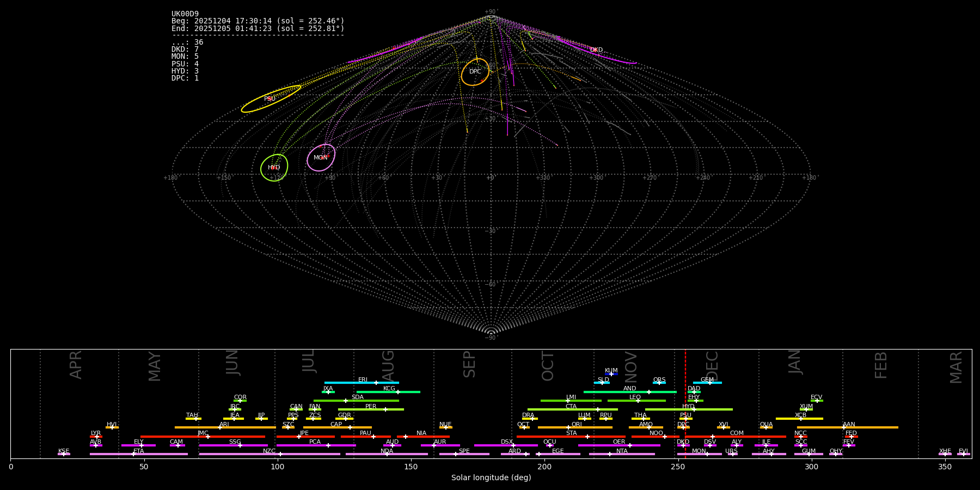This screenshot has height=490, width=980.
Task: Click the LYR shower bar in April
Action: click(x=96, y=437)
